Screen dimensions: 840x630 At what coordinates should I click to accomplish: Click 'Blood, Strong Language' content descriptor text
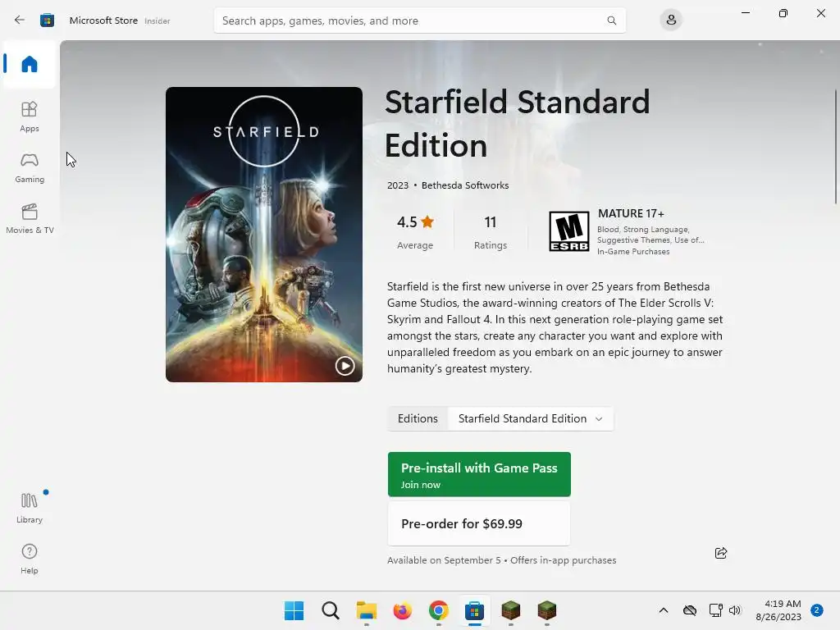tap(643, 230)
